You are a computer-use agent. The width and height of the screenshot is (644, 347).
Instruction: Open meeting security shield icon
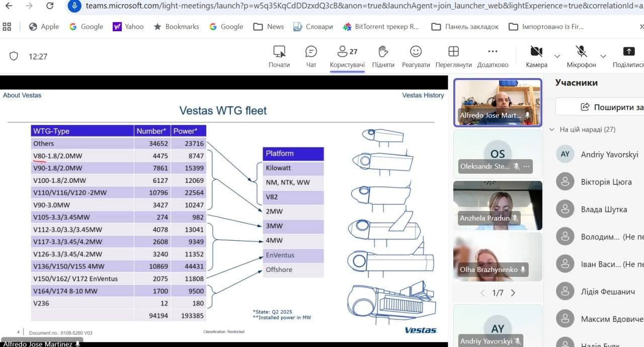[14, 56]
